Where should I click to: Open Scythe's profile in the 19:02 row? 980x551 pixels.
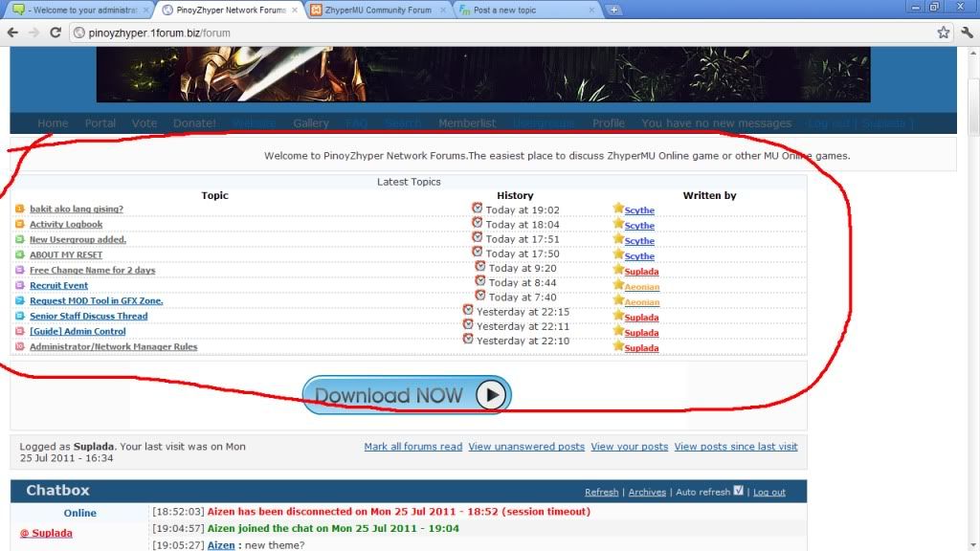[x=639, y=210]
